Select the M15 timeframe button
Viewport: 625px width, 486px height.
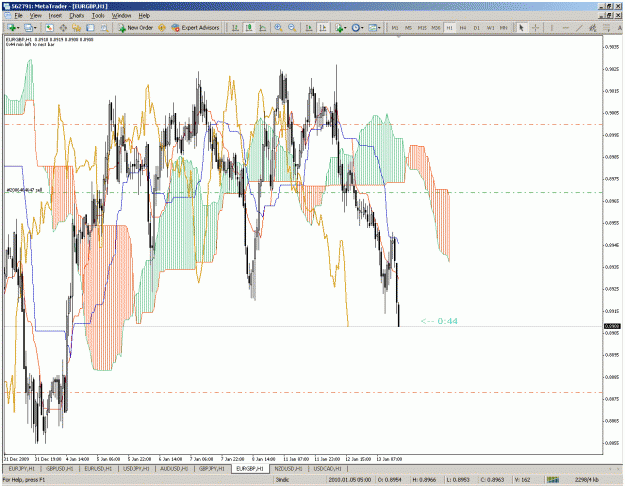click(x=422, y=28)
